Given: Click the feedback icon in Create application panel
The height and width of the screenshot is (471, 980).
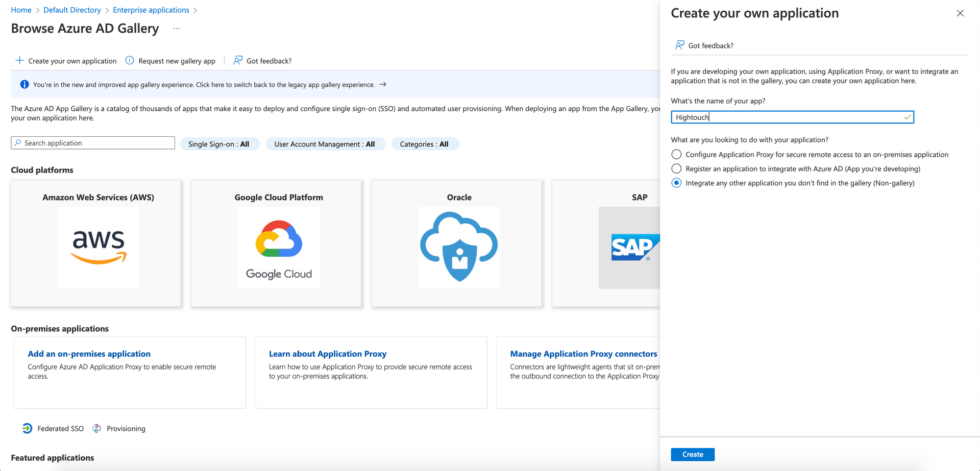Looking at the screenshot, I should click(x=680, y=45).
